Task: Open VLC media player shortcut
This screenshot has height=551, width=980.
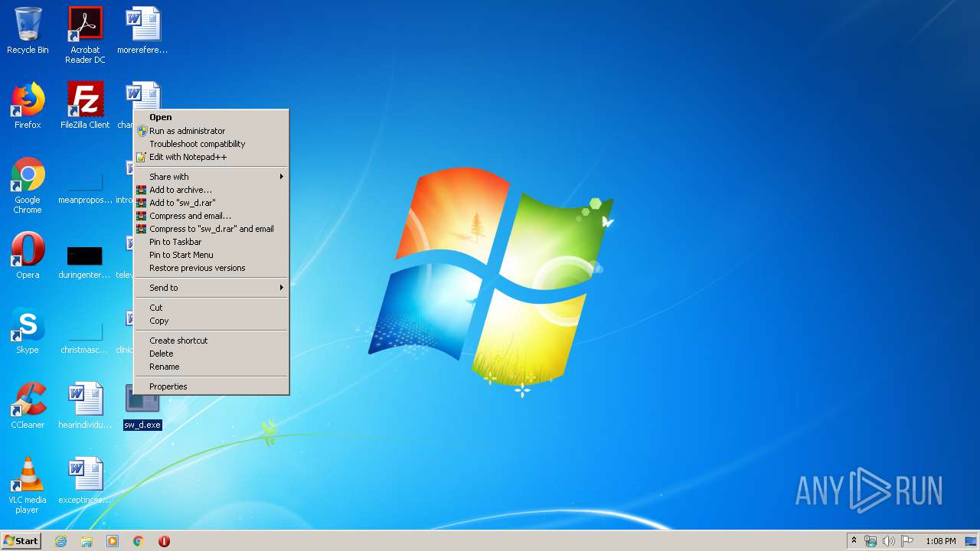Action: coord(28,485)
